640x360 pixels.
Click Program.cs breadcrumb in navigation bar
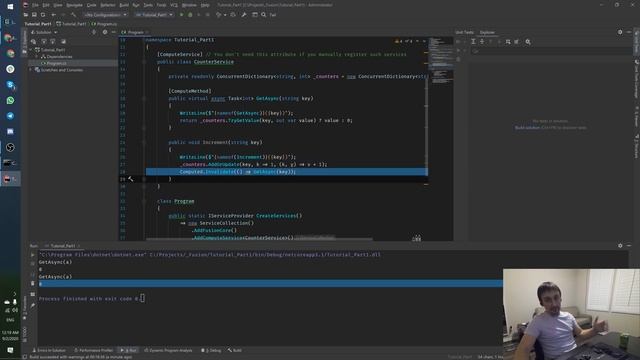click(105, 24)
